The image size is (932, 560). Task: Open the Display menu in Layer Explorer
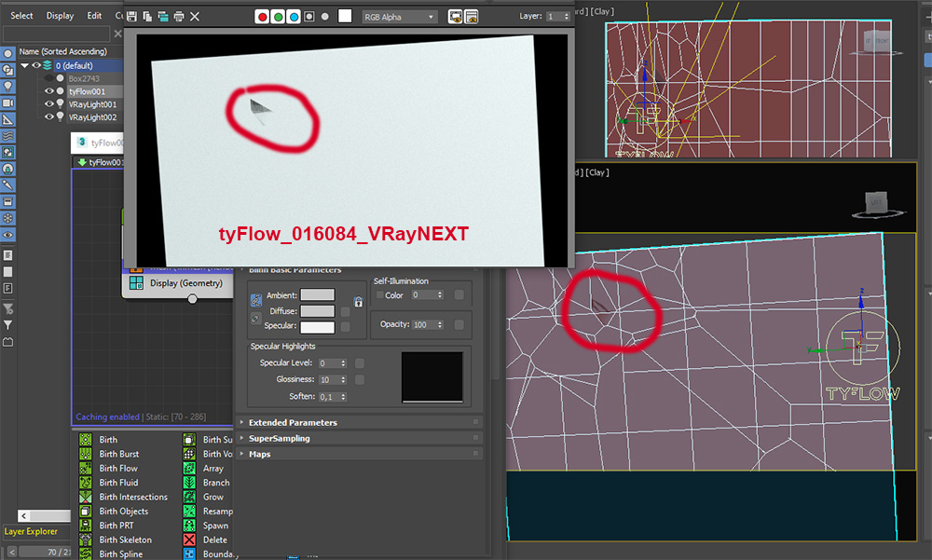pyautogui.click(x=60, y=16)
